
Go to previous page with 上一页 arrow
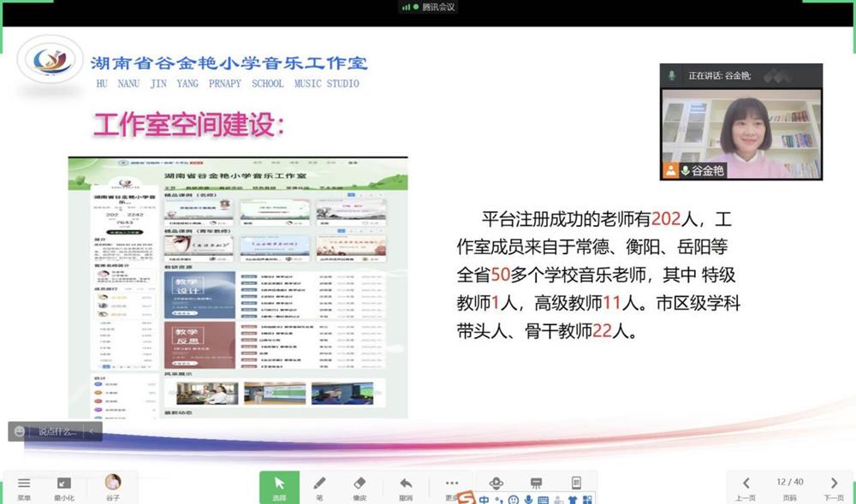(746, 484)
